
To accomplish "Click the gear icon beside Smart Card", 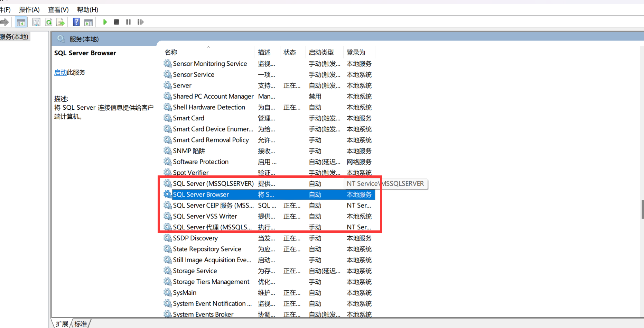I will coord(168,118).
